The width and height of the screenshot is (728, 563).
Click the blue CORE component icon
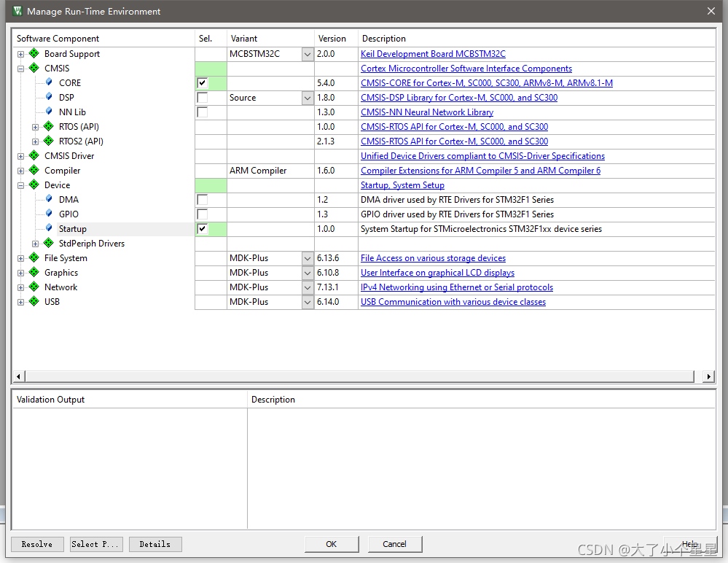49,82
